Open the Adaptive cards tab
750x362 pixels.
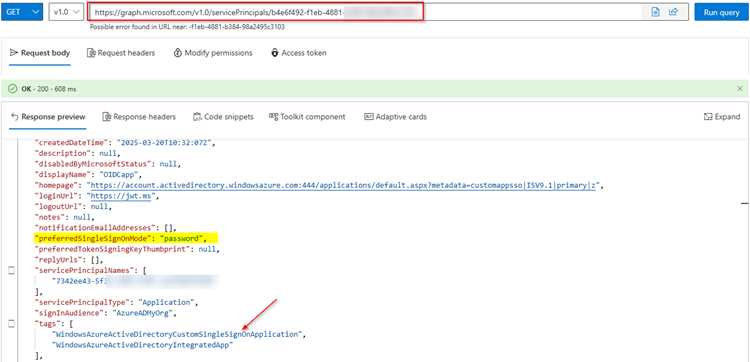click(x=396, y=117)
